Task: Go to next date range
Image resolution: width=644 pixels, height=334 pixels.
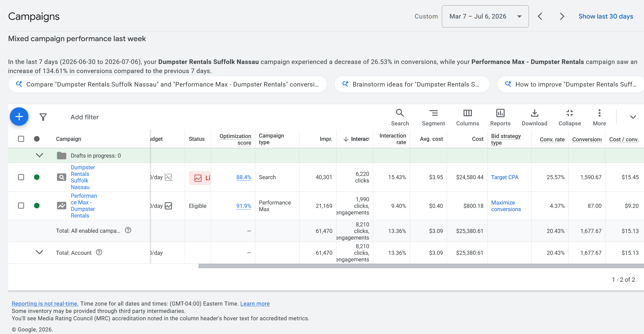Action: pyautogui.click(x=562, y=16)
